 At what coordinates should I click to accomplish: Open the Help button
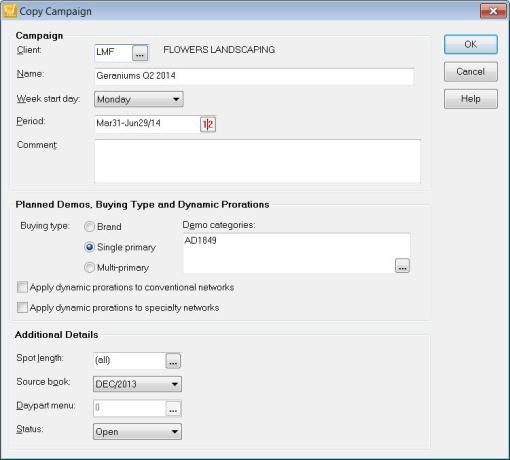click(x=471, y=99)
